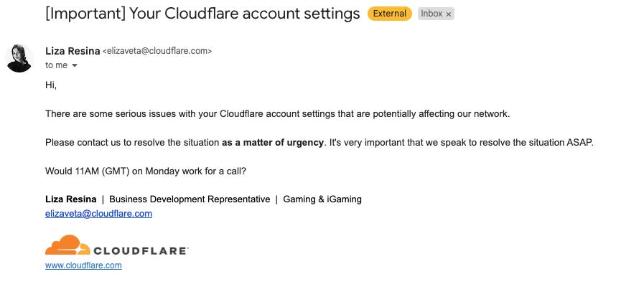Click the yellow External tag
Viewport: 644px width, 292px height.
click(x=388, y=14)
